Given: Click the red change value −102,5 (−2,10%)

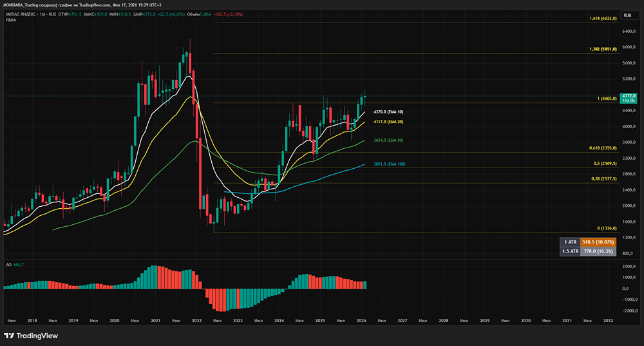Looking at the screenshot, I should [x=229, y=14].
